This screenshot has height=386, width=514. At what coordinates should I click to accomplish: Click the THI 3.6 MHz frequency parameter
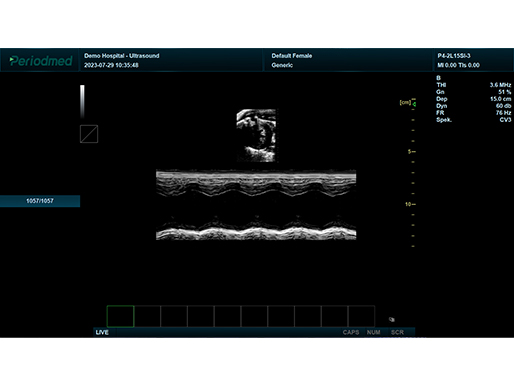click(474, 85)
